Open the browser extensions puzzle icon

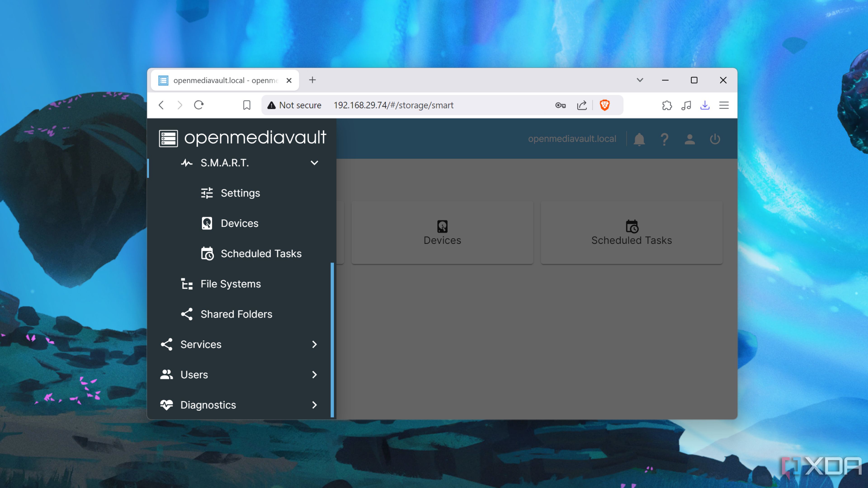click(x=667, y=106)
